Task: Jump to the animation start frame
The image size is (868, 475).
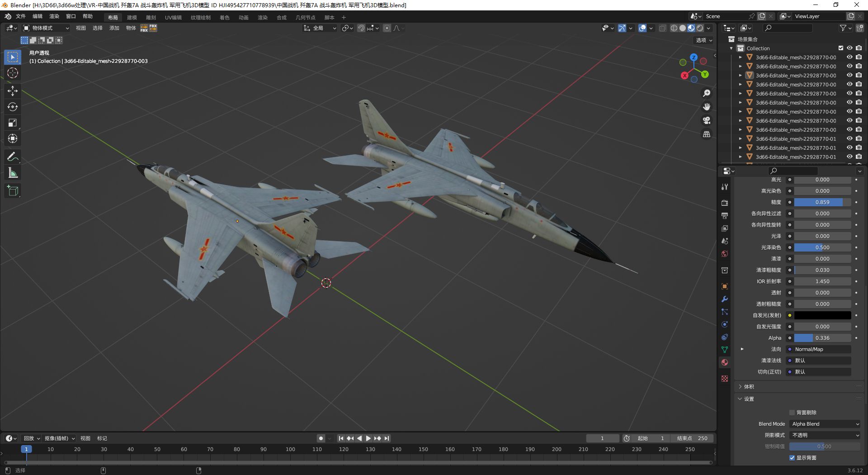Action: click(x=341, y=438)
